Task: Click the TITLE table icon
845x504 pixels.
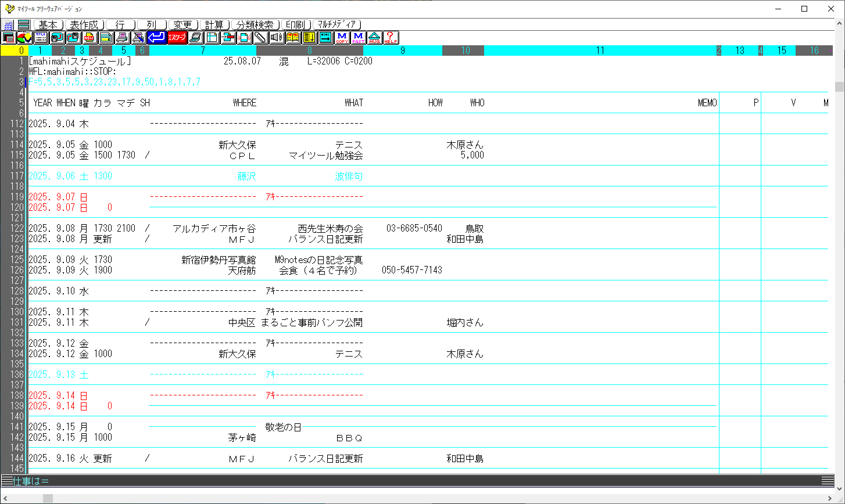Action: (41, 38)
